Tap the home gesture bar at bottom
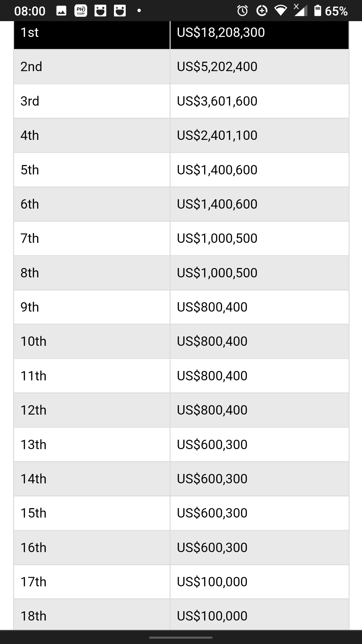The image size is (362, 644). (181, 637)
